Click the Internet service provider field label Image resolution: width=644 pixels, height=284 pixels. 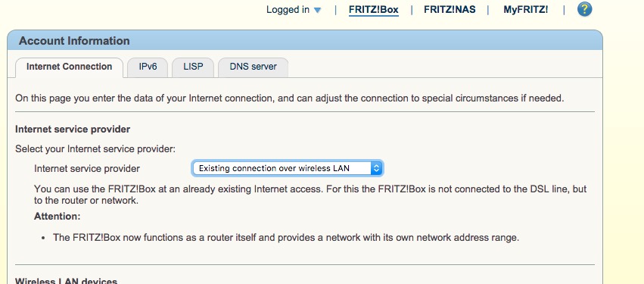pos(87,169)
